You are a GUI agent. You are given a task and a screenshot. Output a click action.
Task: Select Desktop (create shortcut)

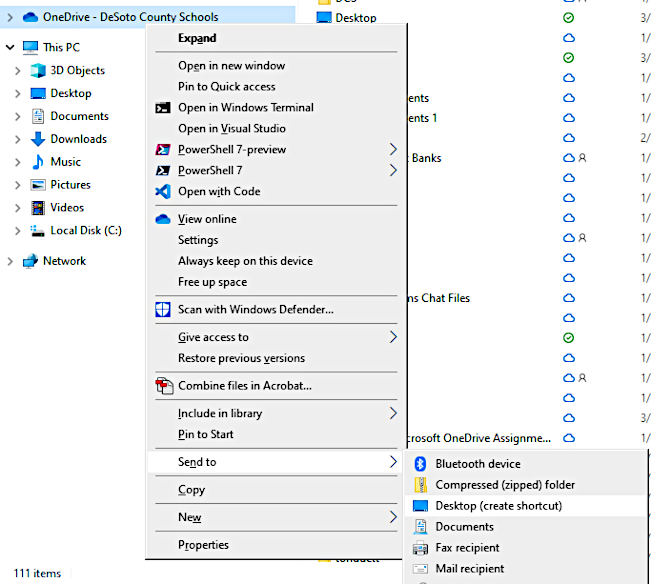pos(526,506)
